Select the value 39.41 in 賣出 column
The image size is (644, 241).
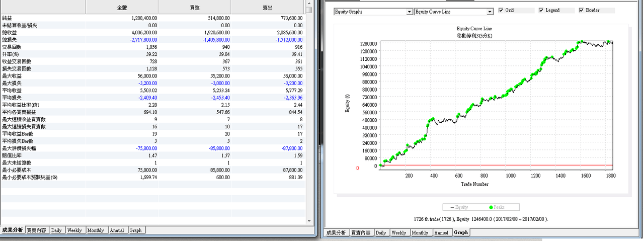click(x=296, y=54)
